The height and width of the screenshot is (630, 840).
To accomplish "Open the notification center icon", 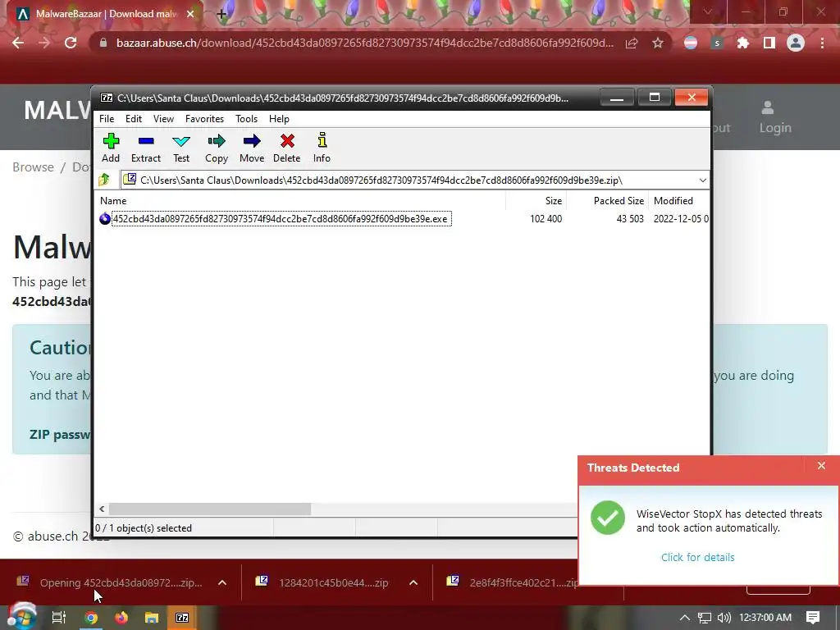I will click(813, 618).
